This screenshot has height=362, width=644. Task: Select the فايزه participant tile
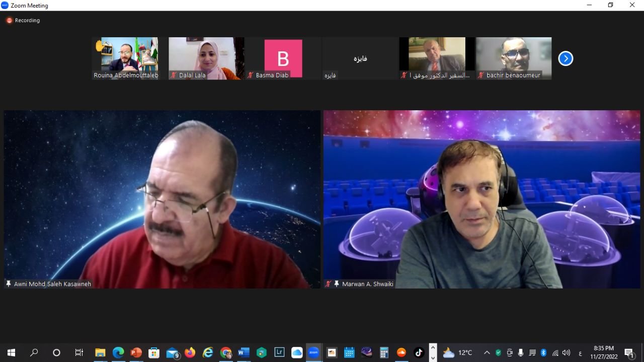[360, 58]
